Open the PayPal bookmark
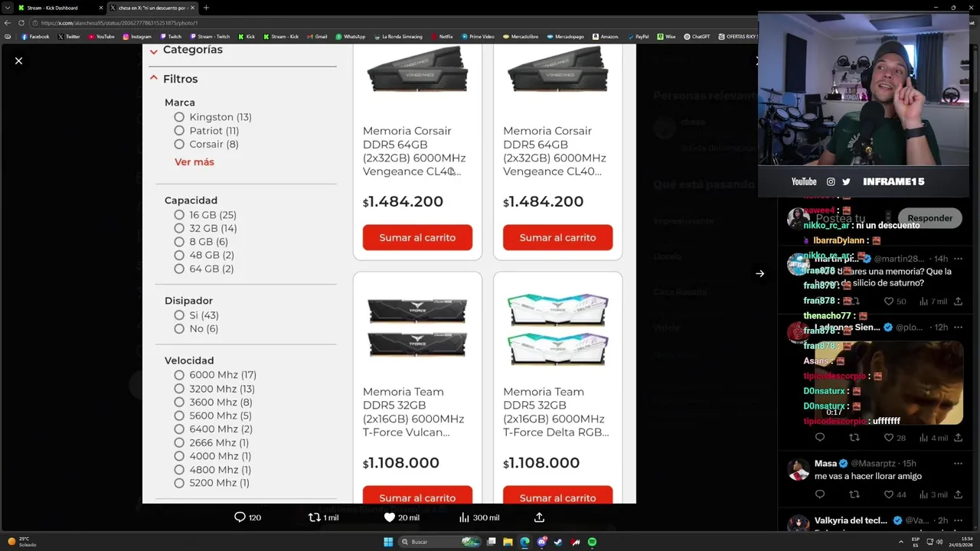Image resolution: width=980 pixels, height=551 pixels. (x=637, y=37)
